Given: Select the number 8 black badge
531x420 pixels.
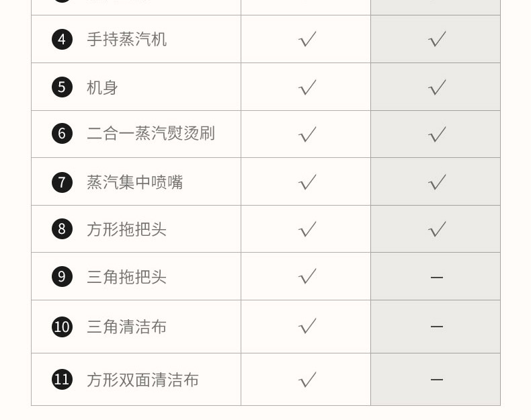Looking at the screenshot, I should (62, 229).
